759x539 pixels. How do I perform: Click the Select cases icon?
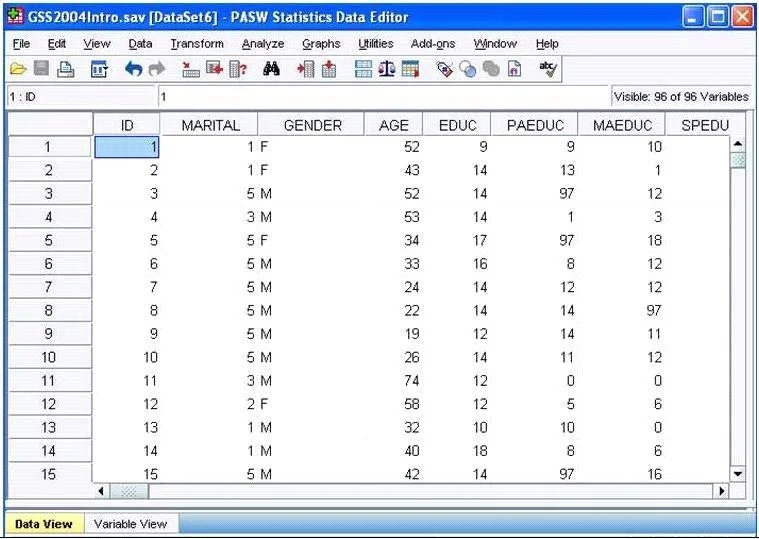pyautogui.click(x=410, y=69)
